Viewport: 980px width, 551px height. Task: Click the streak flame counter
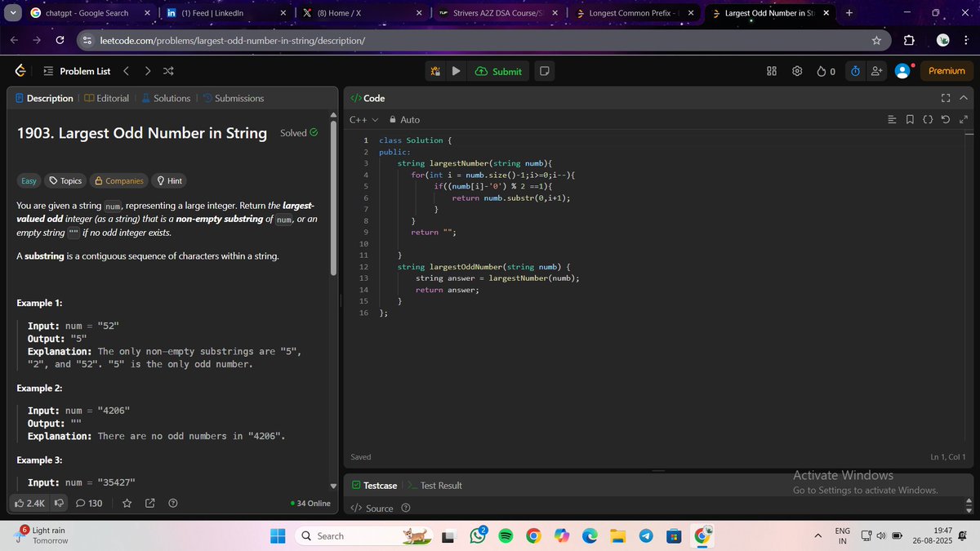pyautogui.click(x=826, y=71)
